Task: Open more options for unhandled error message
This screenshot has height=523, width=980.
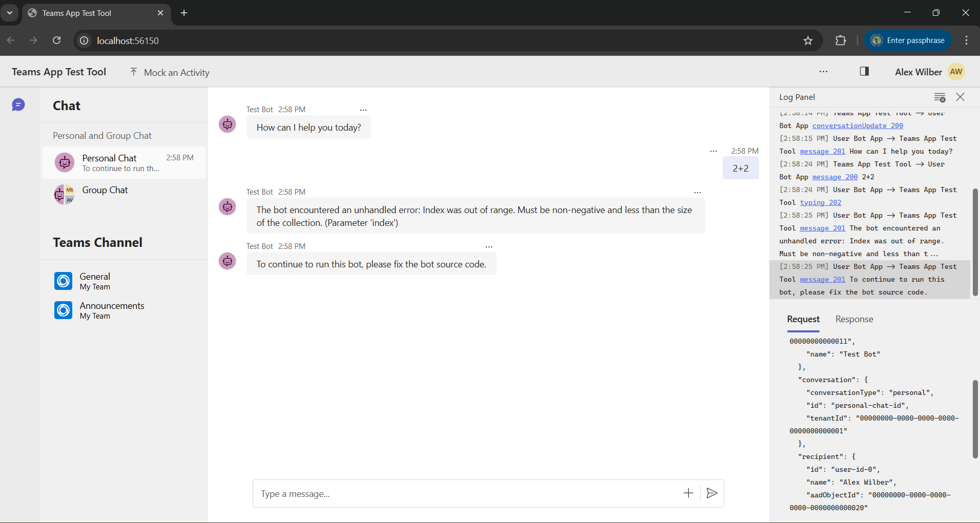Action: click(x=698, y=193)
